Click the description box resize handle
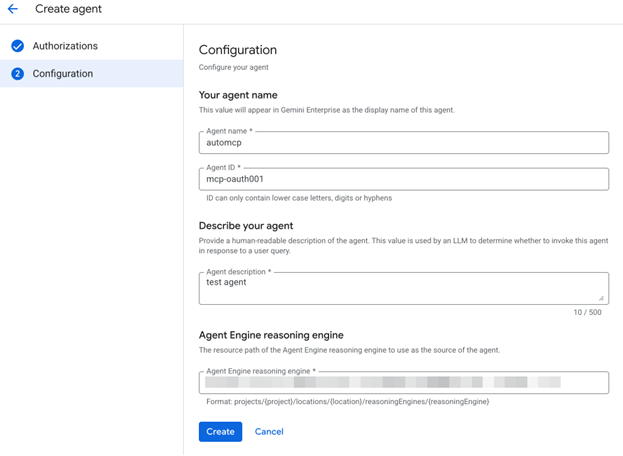This screenshot has height=456, width=623. (x=601, y=297)
